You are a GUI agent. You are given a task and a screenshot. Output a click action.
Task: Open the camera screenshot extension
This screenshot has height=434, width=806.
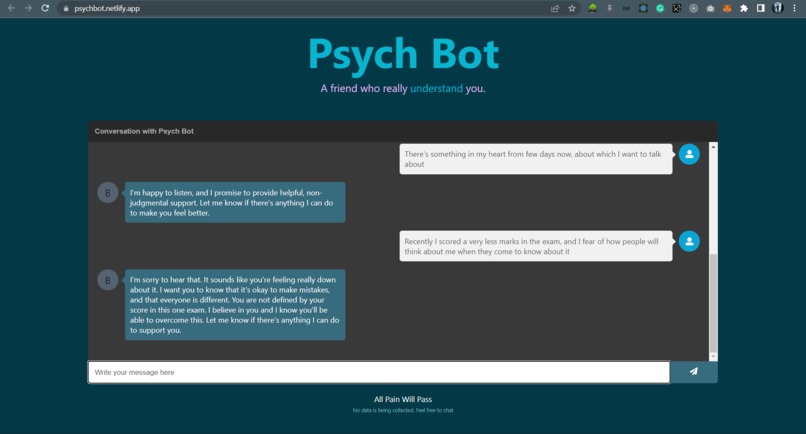[x=710, y=8]
